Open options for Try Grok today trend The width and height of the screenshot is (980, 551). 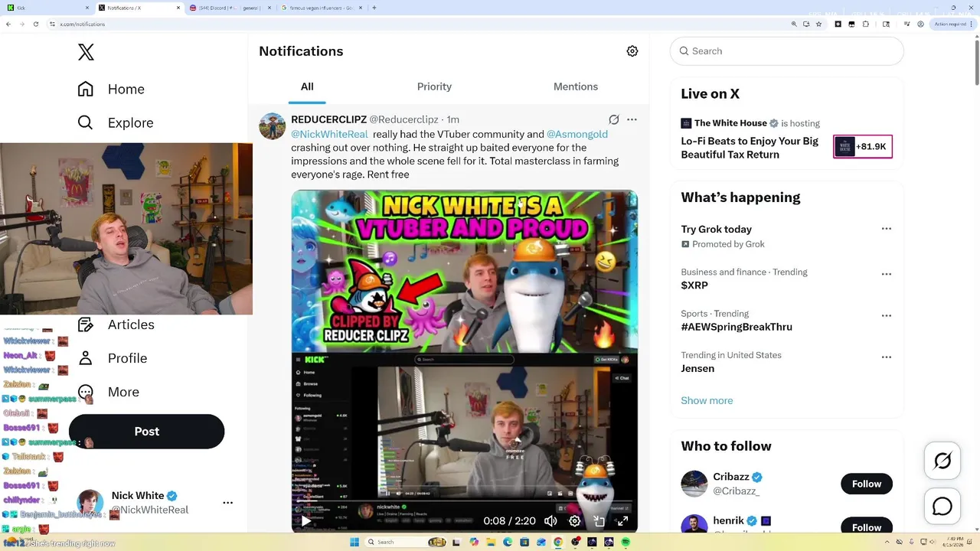click(887, 229)
